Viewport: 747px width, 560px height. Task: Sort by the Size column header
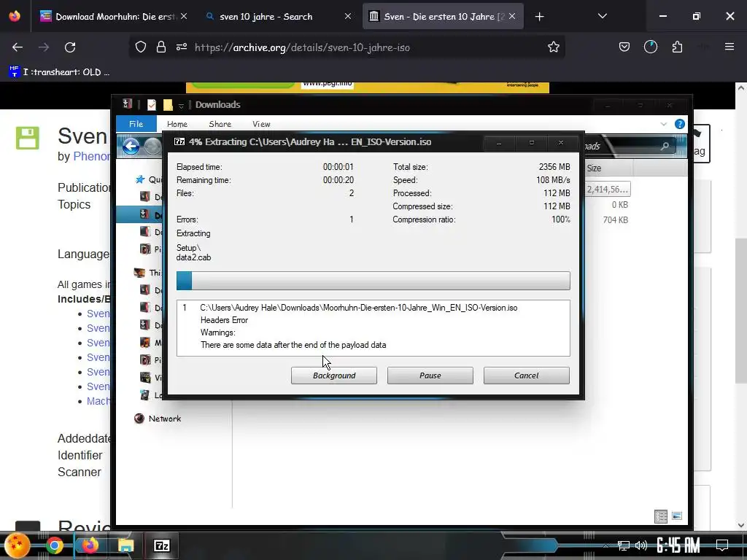point(608,168)
